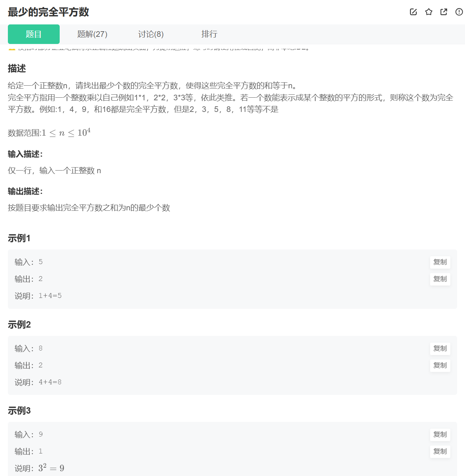This screenshot has height=476, width=465.
Task: Click the report problem exclamation icon
Action: click(x=459, y=12)
